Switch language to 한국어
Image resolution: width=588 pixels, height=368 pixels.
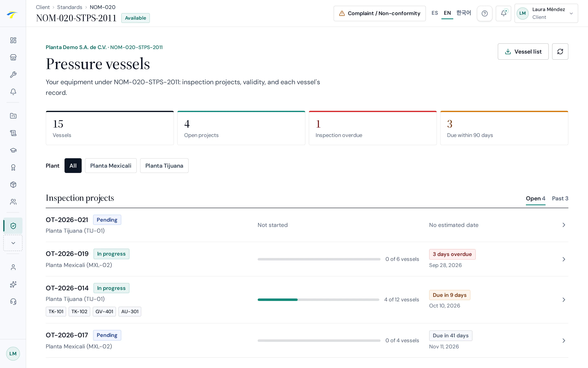click(x=464, y=13)
